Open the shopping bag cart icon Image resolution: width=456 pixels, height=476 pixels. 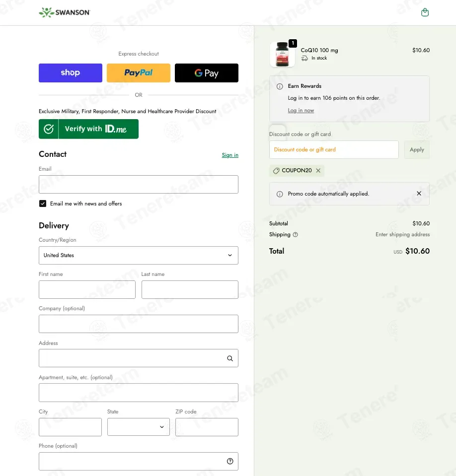(x=425, y=12)
